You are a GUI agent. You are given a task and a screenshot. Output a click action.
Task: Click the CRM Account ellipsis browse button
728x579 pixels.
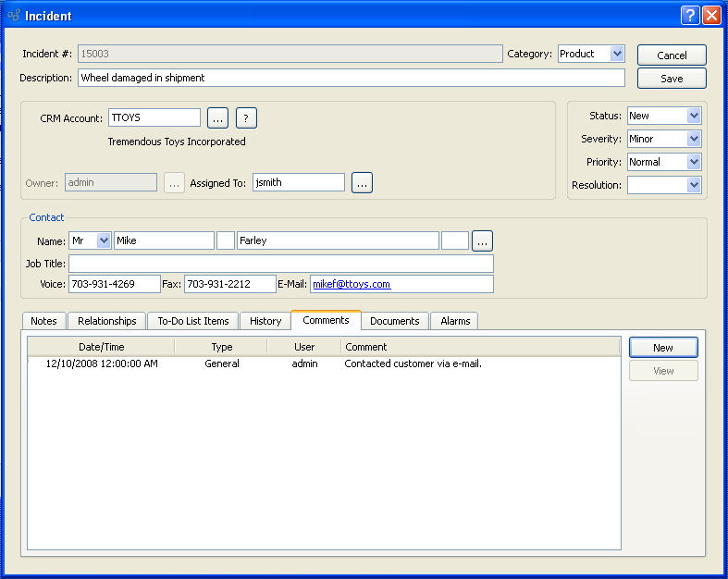217,117
